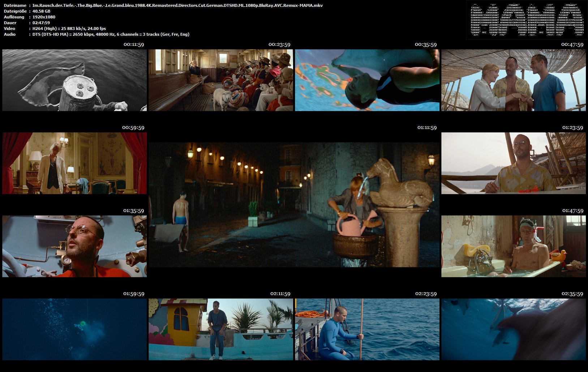This screenshot has width=588, height=372.
Task: Select the 01:23:59 timestamp label
Action: pyautogui.click(x=572, y=127)
